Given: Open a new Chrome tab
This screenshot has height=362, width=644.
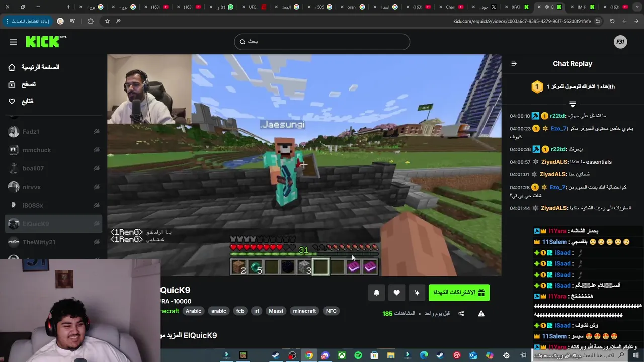Looking at the screenshot, I should (x=68, y=7).
